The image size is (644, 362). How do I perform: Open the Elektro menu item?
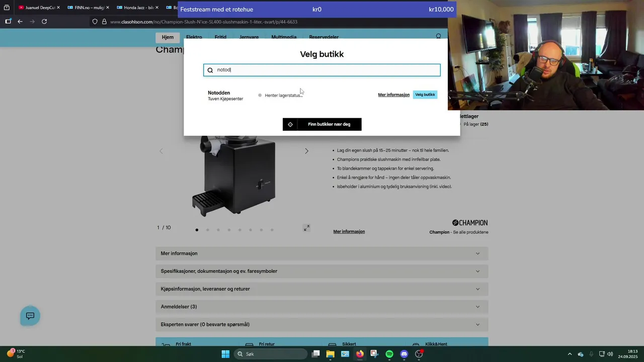click(x=194, y=37)
